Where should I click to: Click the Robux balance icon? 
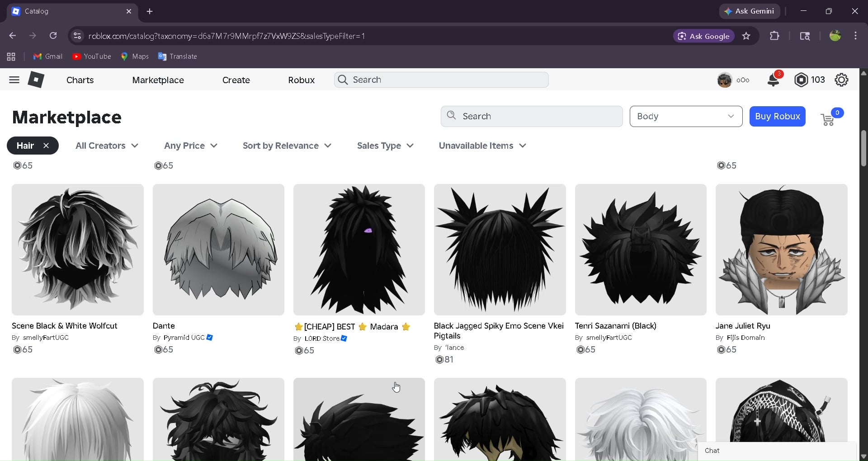tap(801, 80)
